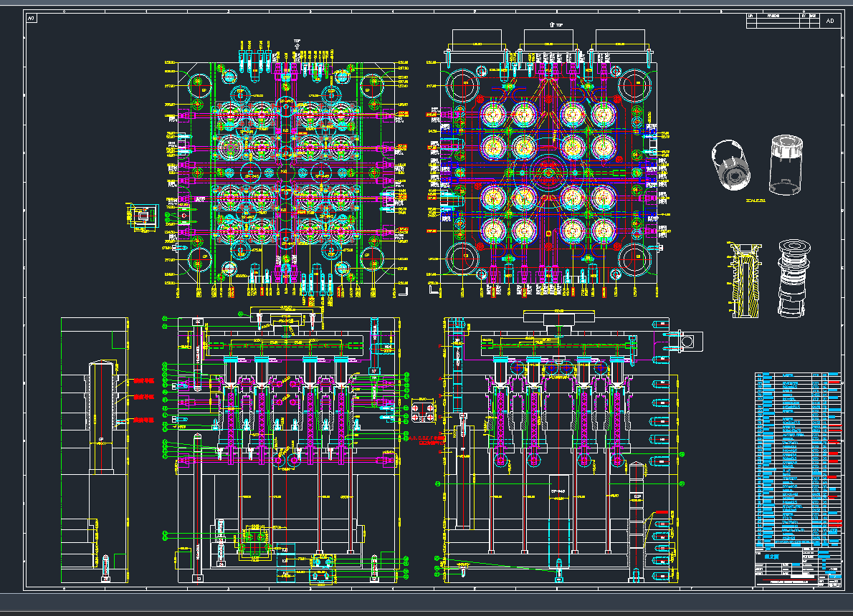The width and height of the screenshot is (853, 616).
Task: Select the solid white 3D cap model
Action: (731, 165)
